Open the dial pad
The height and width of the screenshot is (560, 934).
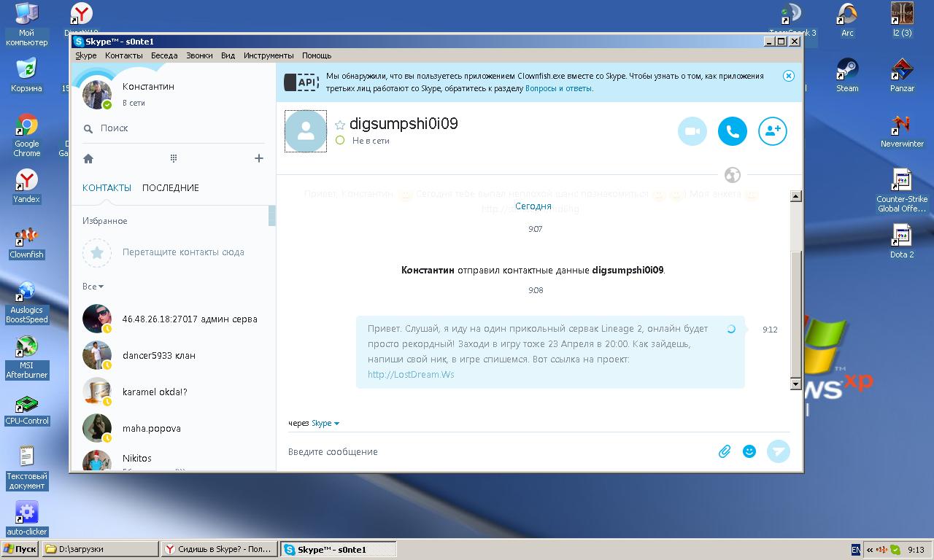pyautogui.click(x=174, y=158)
